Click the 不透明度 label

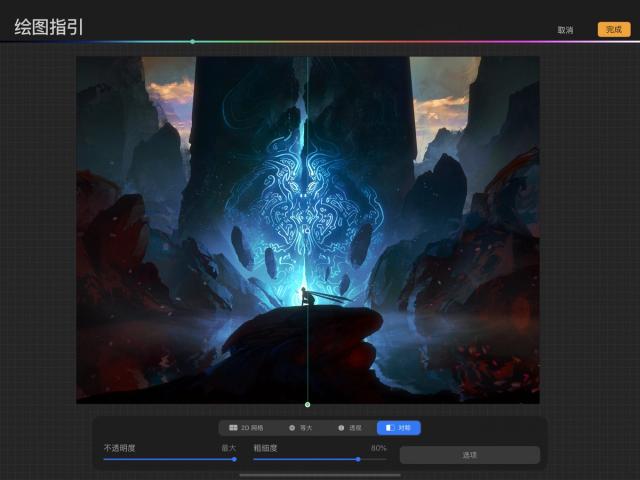tap(119, 448)
